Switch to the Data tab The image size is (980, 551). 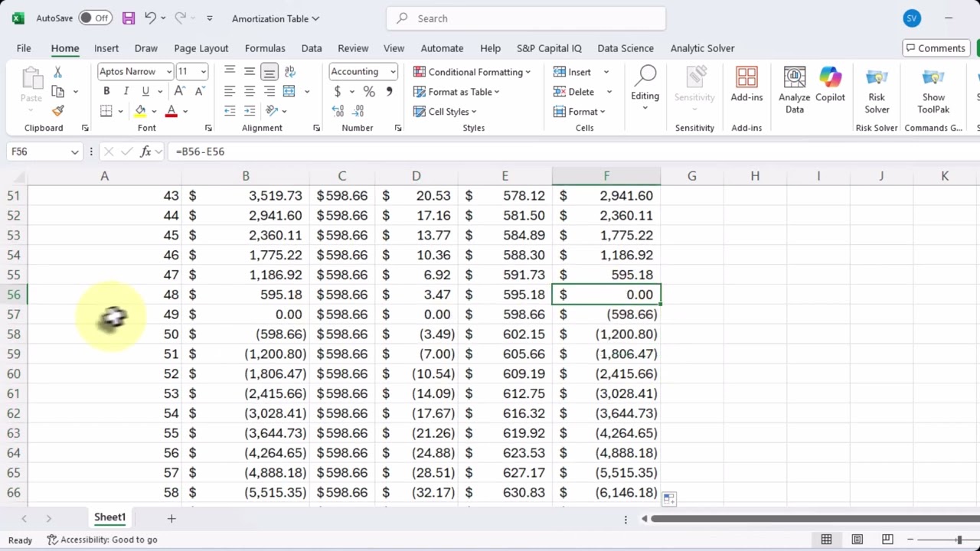coord(312,48)
